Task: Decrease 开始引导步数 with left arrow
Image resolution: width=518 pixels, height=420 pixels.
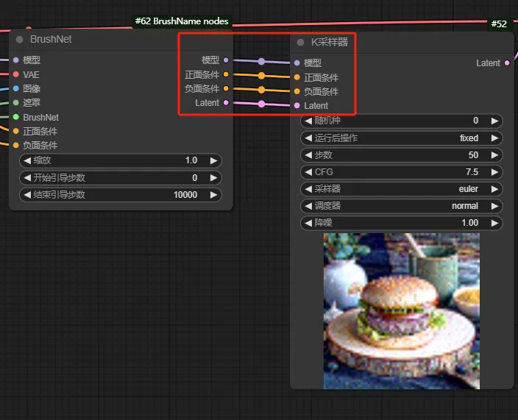Action: tap(27, 178)
